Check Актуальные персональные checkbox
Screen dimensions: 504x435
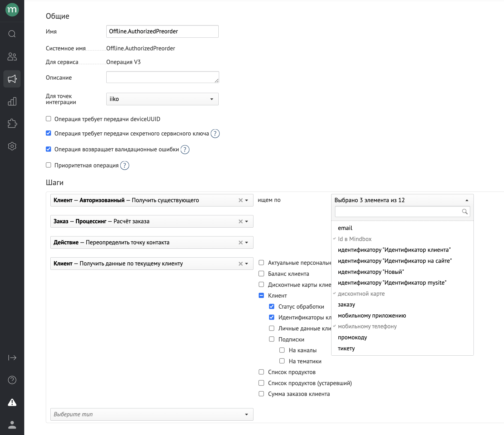click(x=261, y=262)
